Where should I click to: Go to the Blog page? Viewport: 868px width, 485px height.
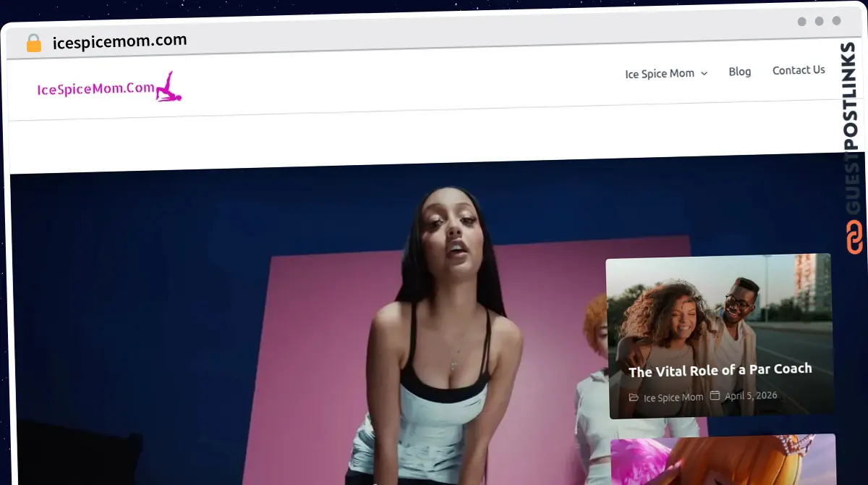coord(740,72)
